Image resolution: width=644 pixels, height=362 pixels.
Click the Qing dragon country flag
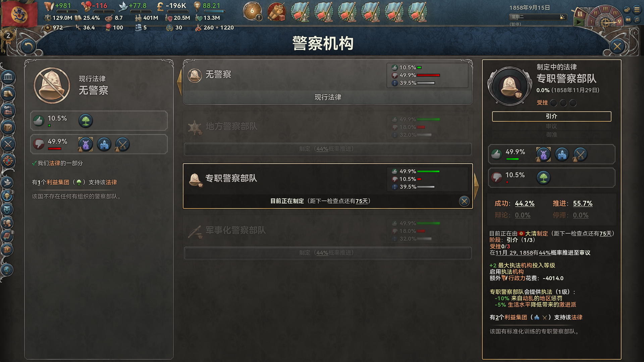pyautogui.click(x=19, y=14)
